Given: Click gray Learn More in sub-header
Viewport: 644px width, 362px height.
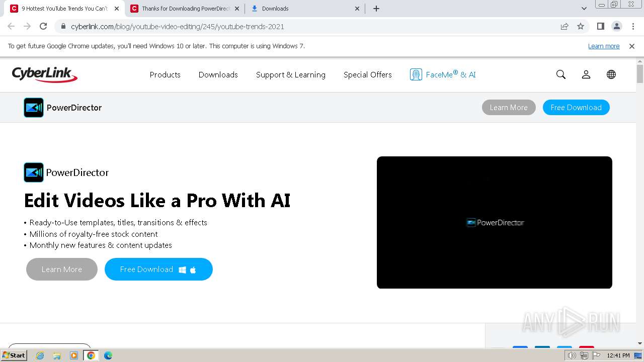Looking at the screenshot, I should point(509,108).
